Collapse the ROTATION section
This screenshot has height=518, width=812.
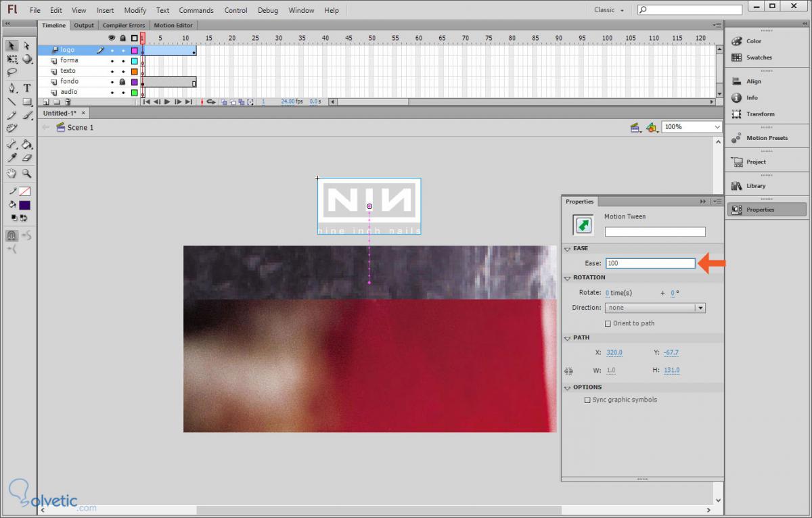click(568, 277)
